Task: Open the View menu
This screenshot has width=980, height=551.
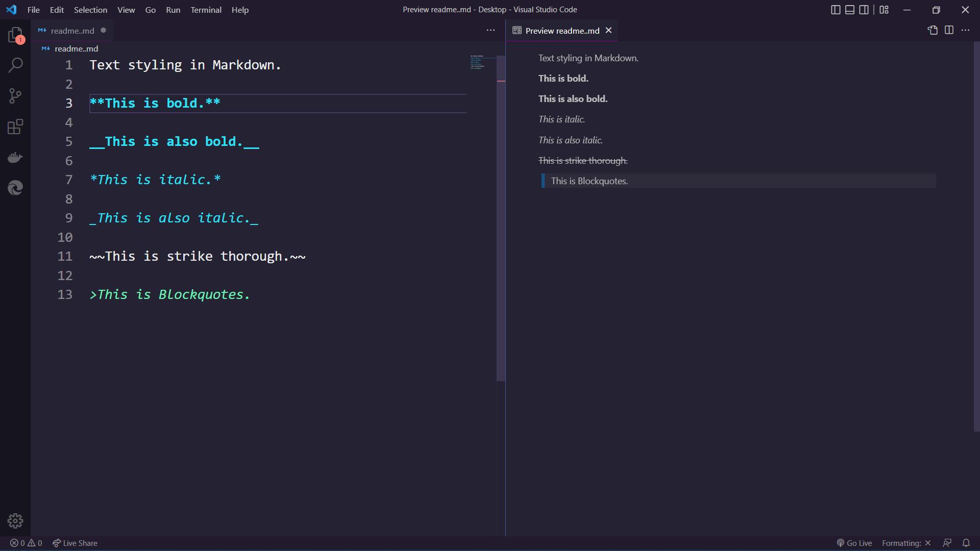Action: pyautogui.click(x=126, y=10)
